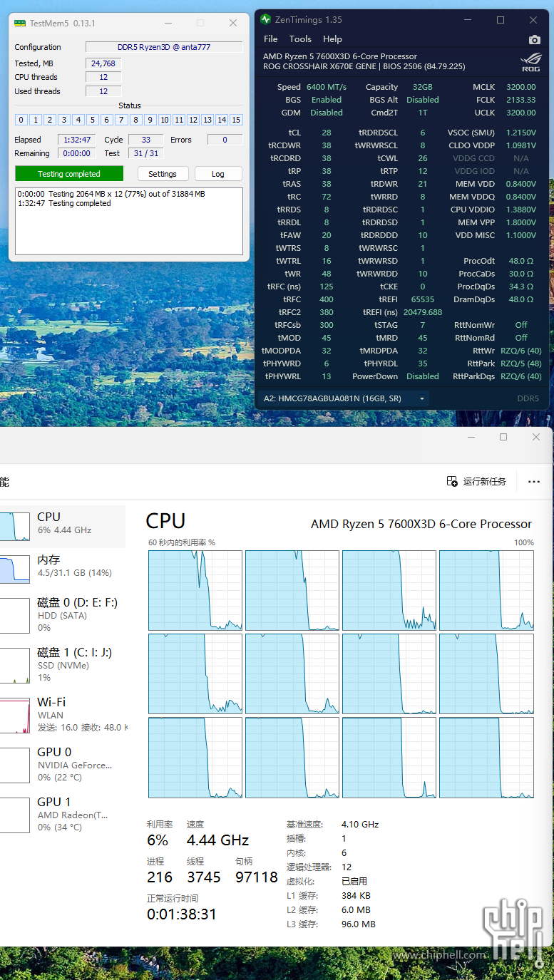Select Disk 1 SSD (NVMe) item

click(x=63, y=664)
